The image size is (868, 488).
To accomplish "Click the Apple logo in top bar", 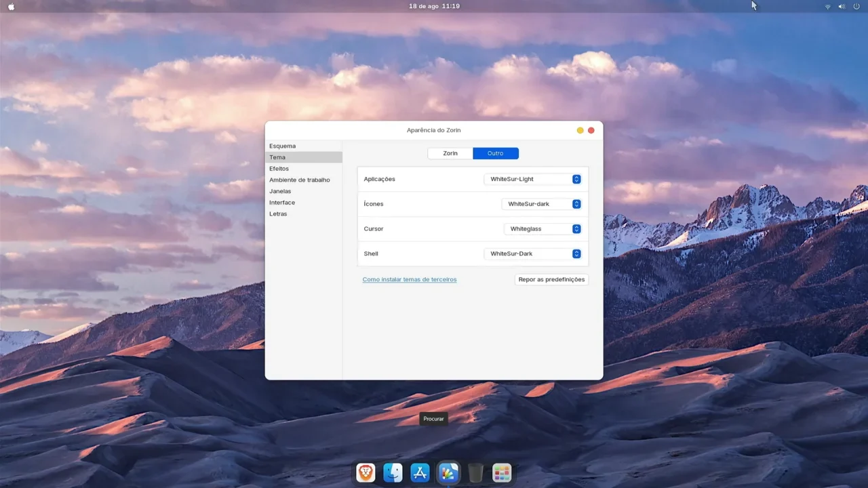I will coord(11,6).
